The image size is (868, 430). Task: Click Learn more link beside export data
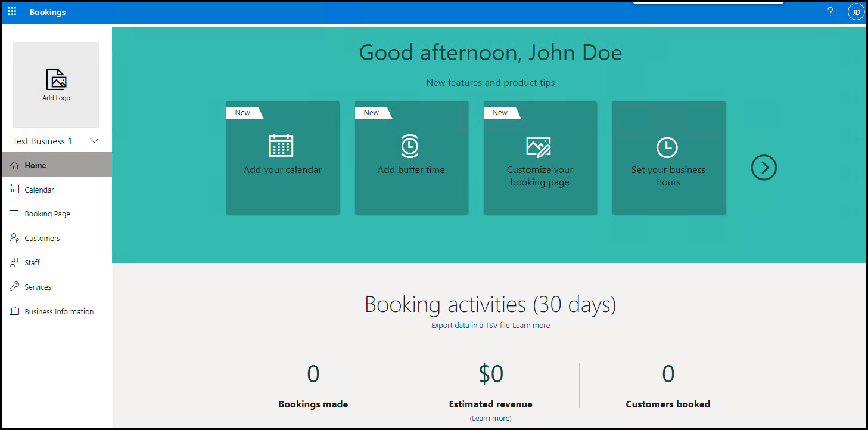531,326
